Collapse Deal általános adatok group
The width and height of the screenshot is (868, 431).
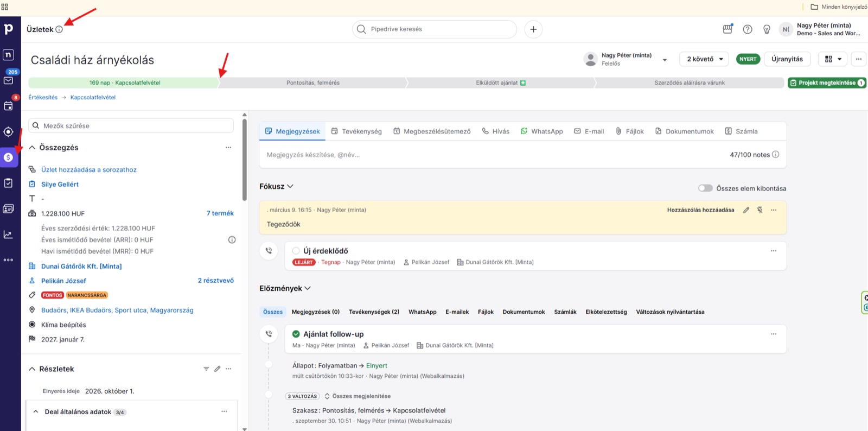(36, 412)
